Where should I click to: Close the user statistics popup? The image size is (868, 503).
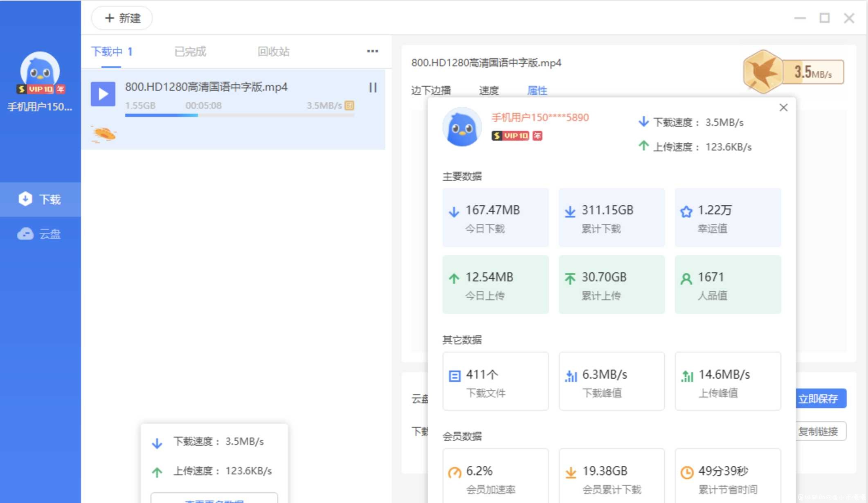click(783, 108)
